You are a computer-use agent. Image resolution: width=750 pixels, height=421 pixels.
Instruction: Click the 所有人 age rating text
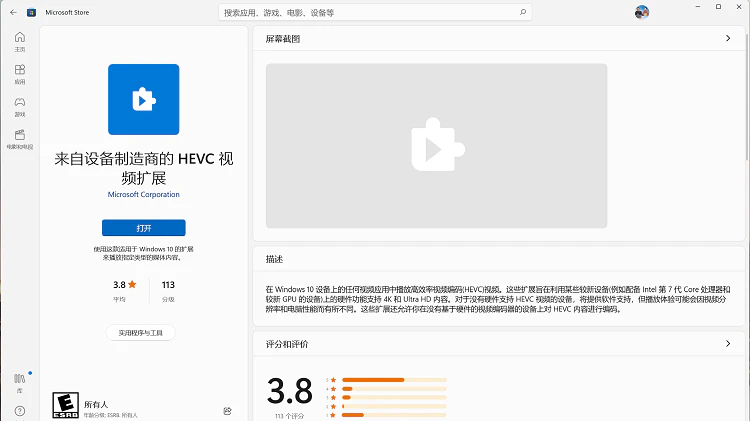pos(96,404)
